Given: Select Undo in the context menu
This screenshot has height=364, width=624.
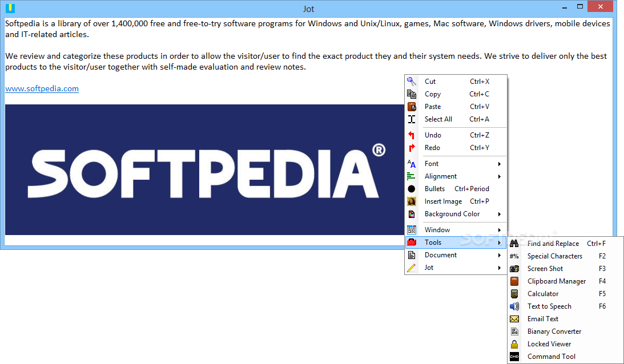Looking at the screenshot, I should [456, 135].
